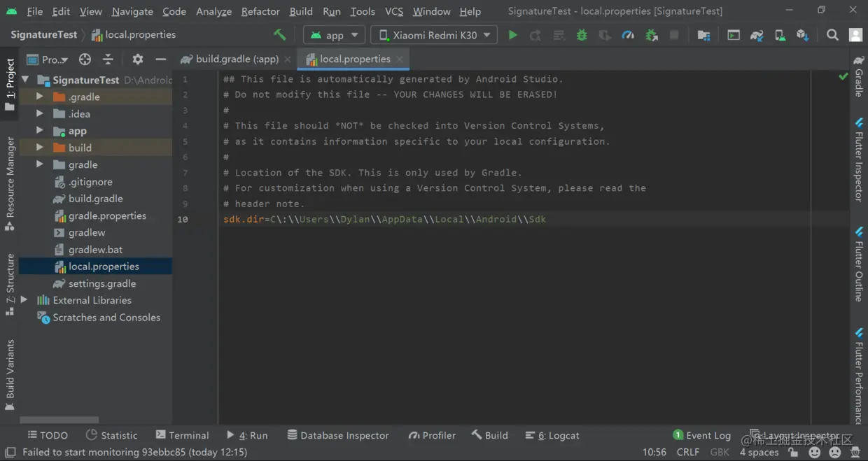Image resolution: width=868 pixels, height=461 pixels.
Task: Toggle the read-only lock icon in the status bar
Action: click(x=793, y=452)
